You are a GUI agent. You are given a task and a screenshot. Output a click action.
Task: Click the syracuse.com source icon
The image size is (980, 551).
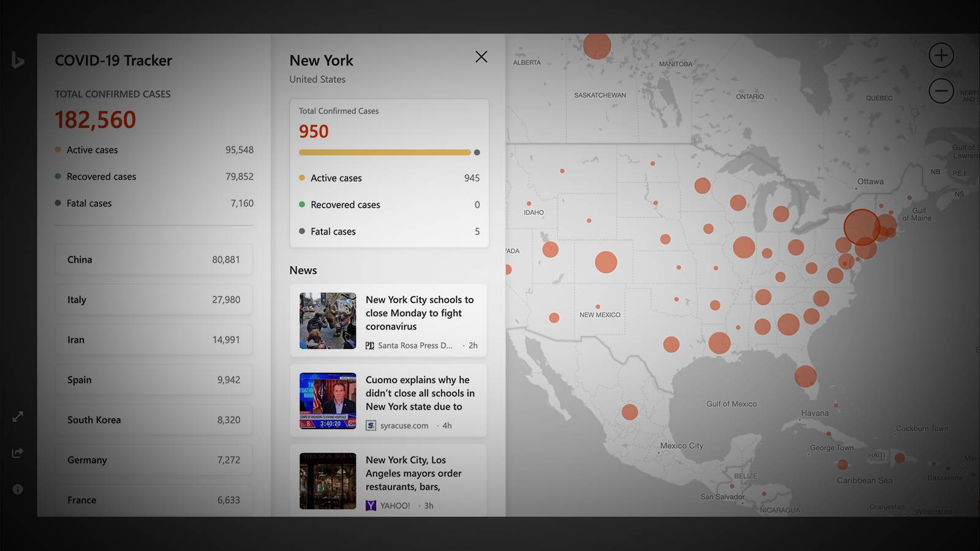[x=371, y=425]
